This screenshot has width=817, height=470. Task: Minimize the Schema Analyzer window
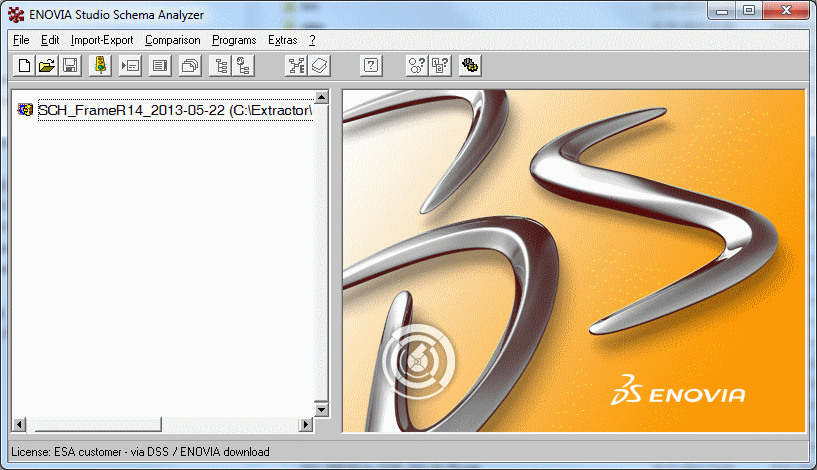(x=722, y=10)
